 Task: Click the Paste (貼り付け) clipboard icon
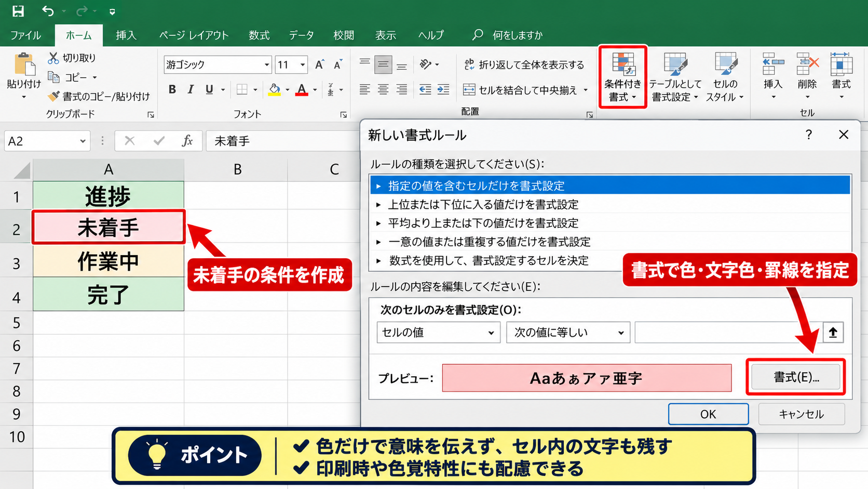[24, 64]
